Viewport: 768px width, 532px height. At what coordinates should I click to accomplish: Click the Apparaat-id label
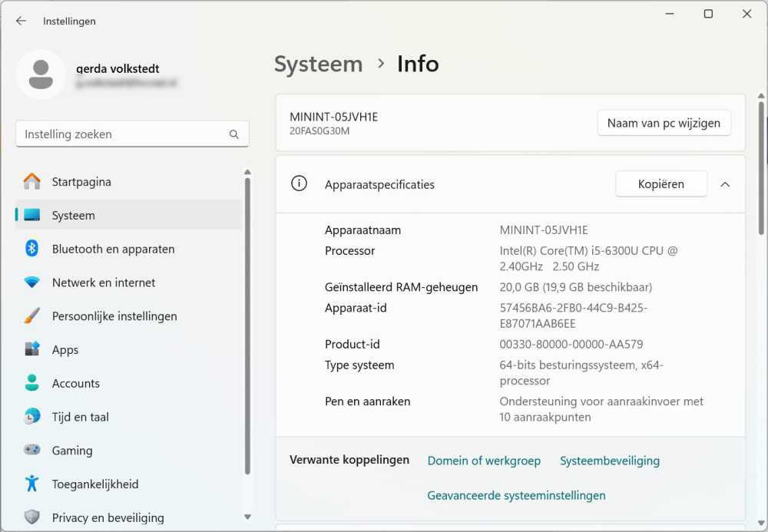coord(356,308)
